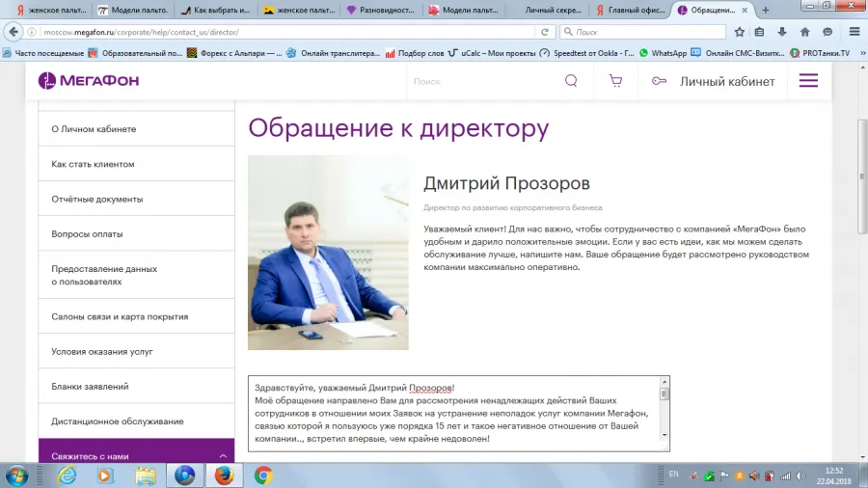Open О Личном кабинете sidebar item
This screenshot has width=868, height=488.
click(x=136, y=129)
